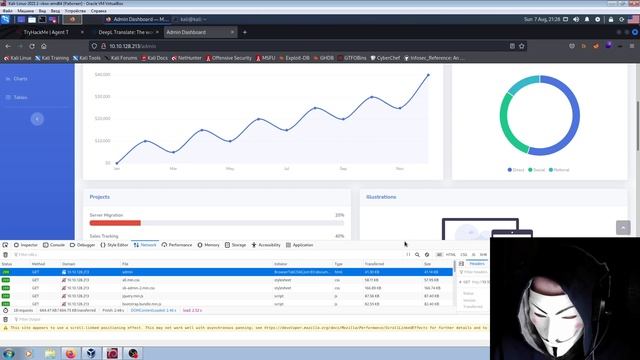
Task: Open the Kali applications menu icon
Action: pos(5,19)
